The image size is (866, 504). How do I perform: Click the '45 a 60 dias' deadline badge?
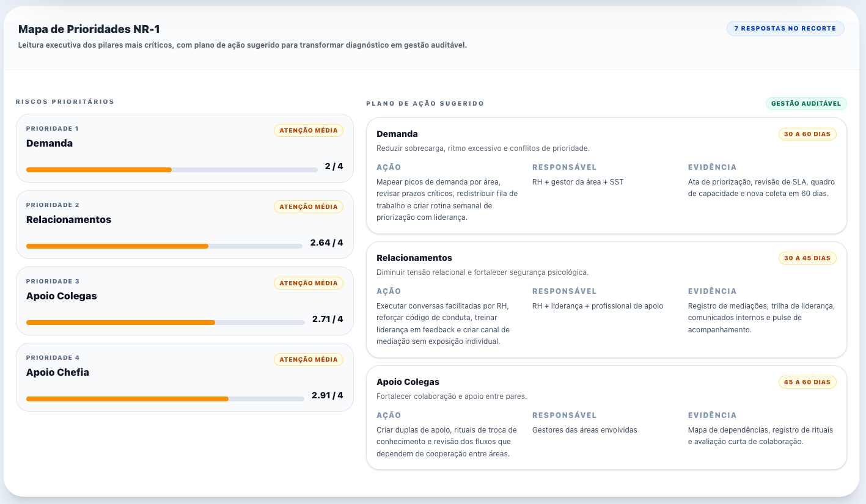coord(807,382)
